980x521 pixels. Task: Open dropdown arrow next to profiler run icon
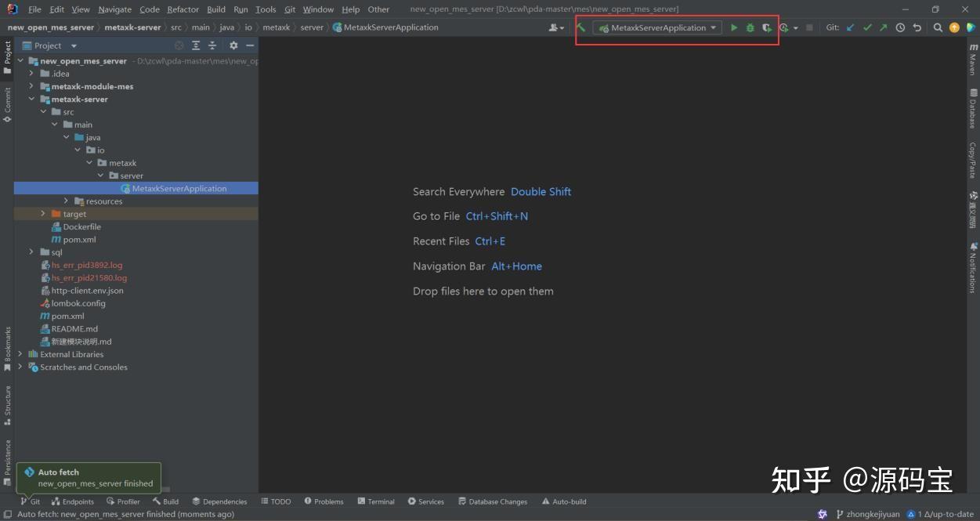click(796, 28)
